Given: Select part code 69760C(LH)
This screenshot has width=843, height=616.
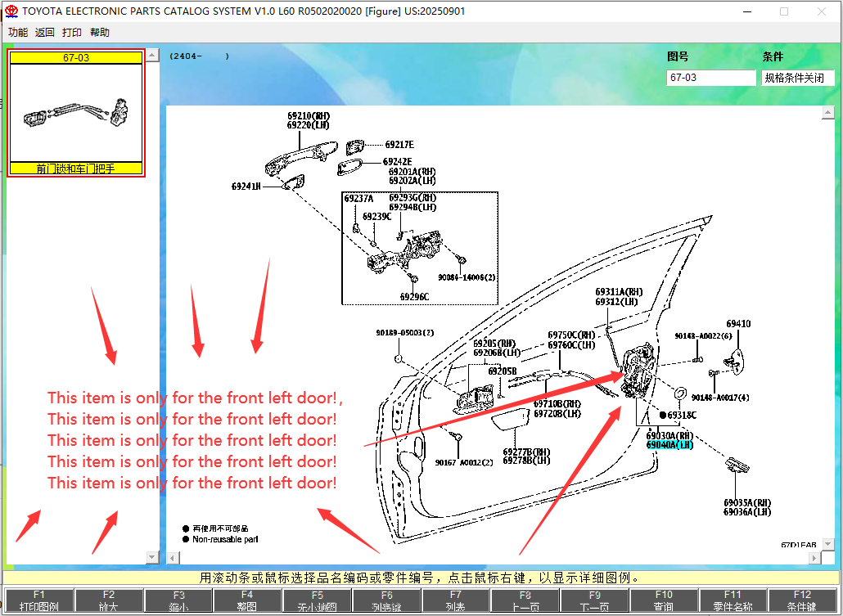Looking at the screenshot, I should click(571, 345).
